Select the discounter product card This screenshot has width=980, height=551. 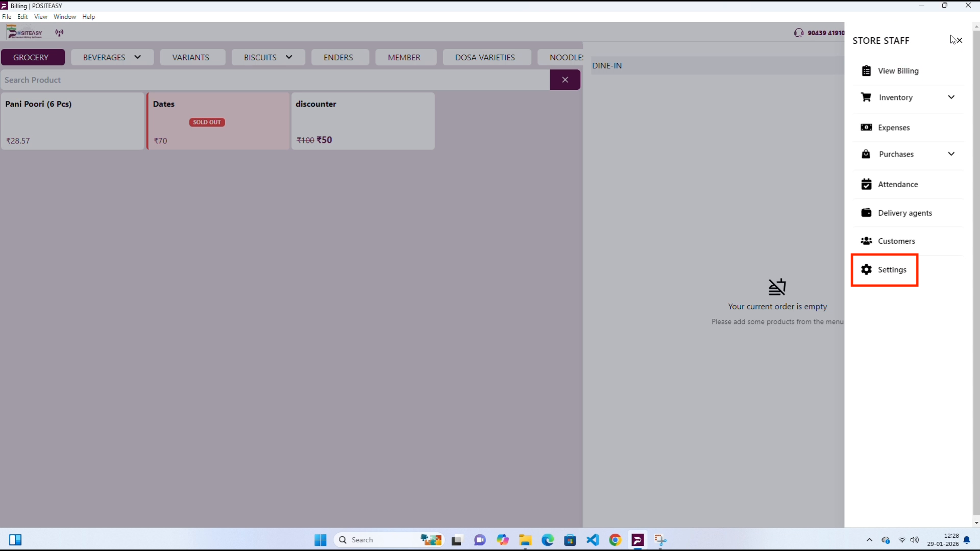pos(363,121)
